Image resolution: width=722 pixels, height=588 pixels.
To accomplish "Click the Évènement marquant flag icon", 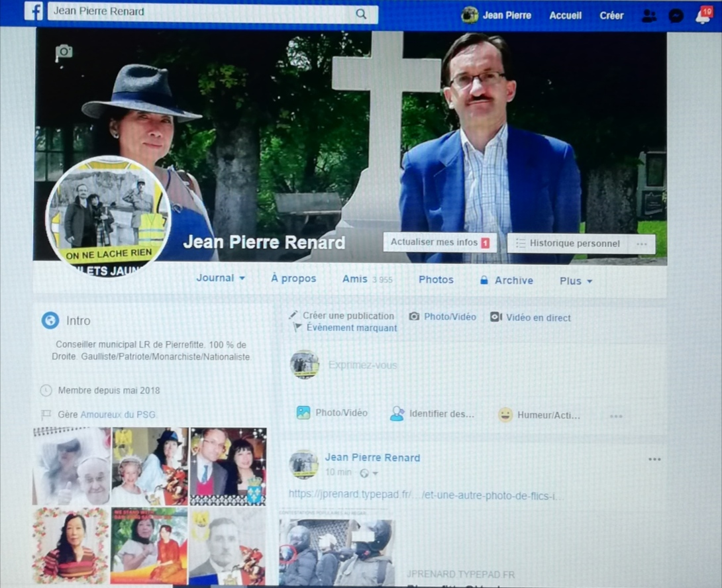I will tap(298, 327).
